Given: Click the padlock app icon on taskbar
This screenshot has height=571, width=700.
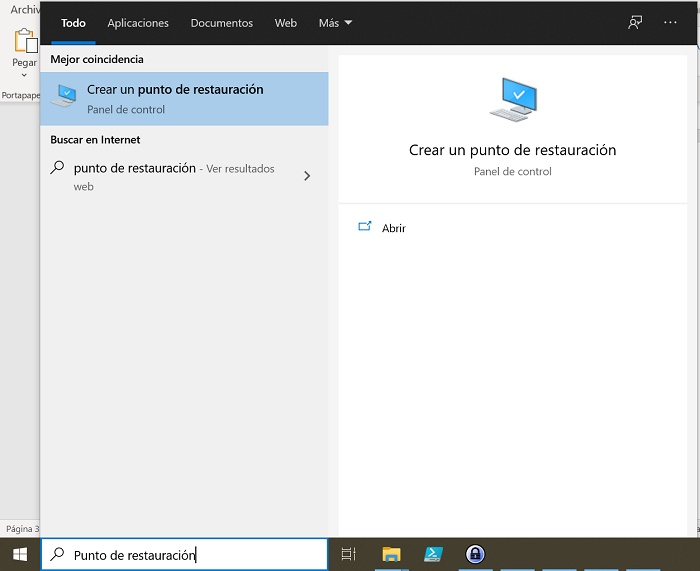Looking at the screenshot, I should pyautogui.click(x=476, y=554).
